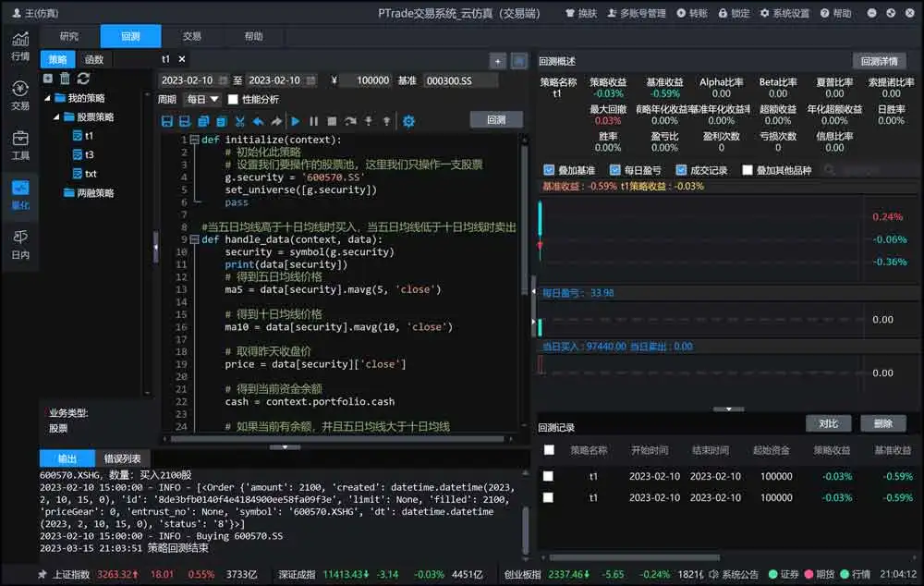
Task: Click the 删除 delete button
Action: (x=882, y=423)
